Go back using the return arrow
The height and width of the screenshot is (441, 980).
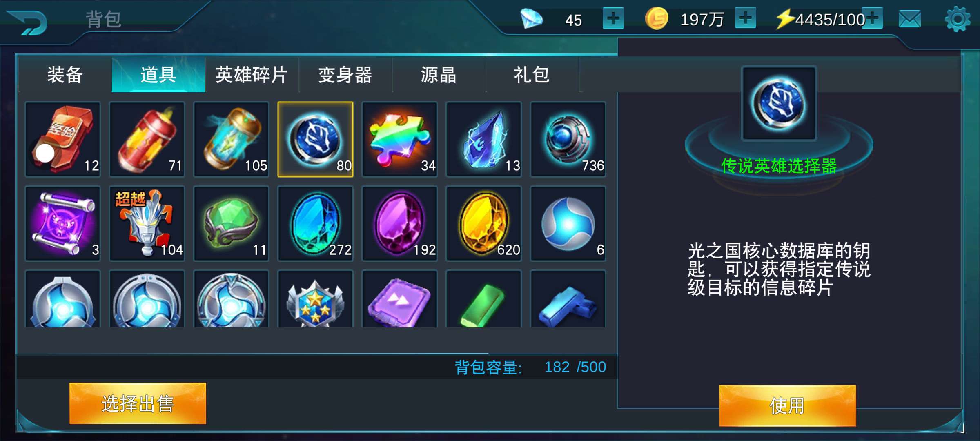point(28,22)
